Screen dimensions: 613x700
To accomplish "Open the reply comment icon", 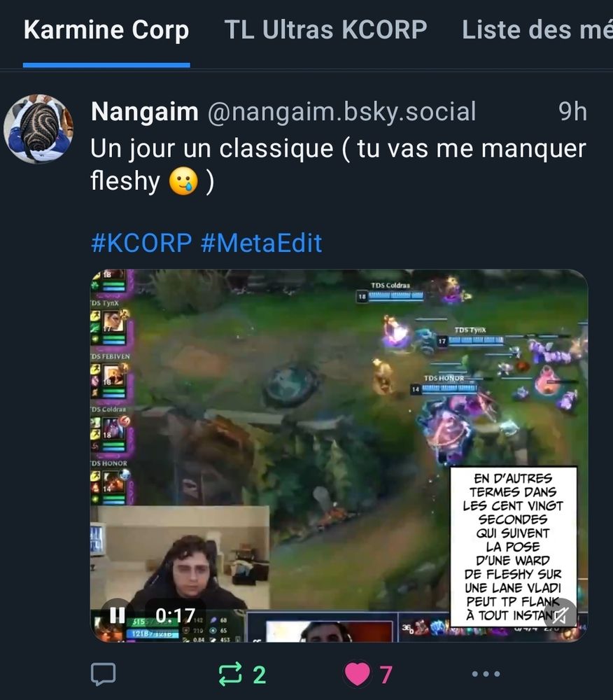I will coord(103,673).
